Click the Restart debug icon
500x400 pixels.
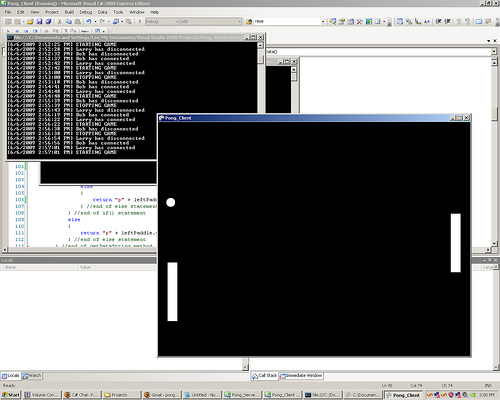[35, 31]
